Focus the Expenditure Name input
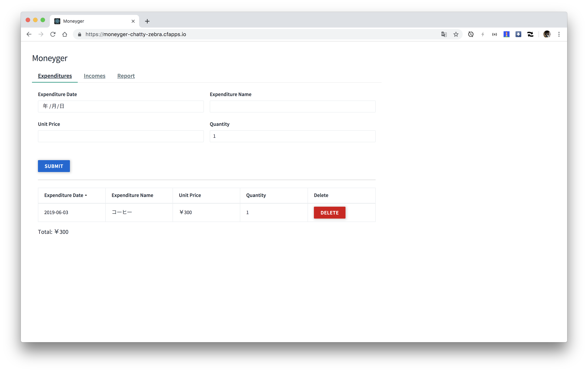 [x=292, y=106]
